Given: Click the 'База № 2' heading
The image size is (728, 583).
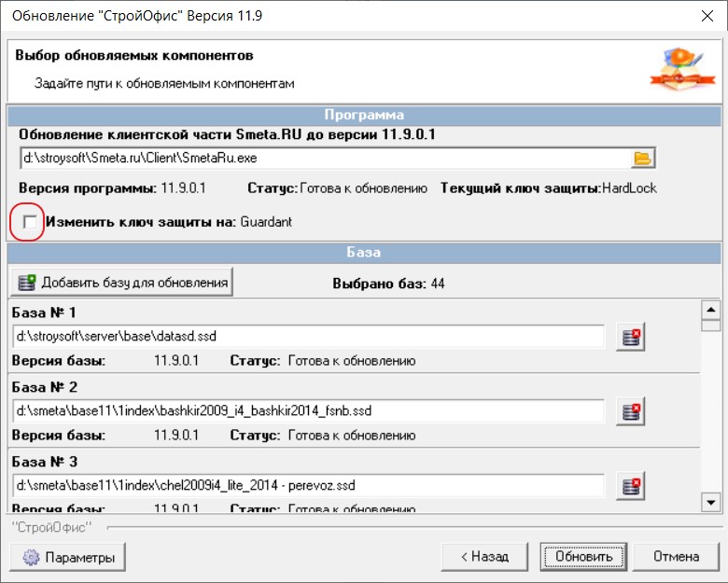Looking at the screenshot, I should click(x=44, y=387).
